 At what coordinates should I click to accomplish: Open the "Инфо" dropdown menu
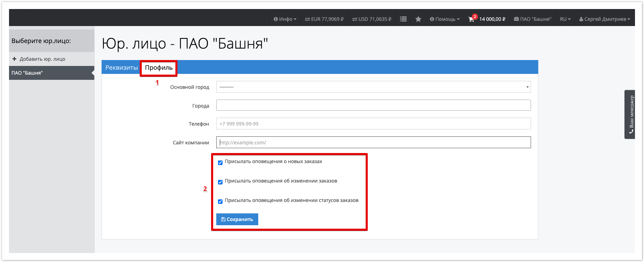[285, 19]
